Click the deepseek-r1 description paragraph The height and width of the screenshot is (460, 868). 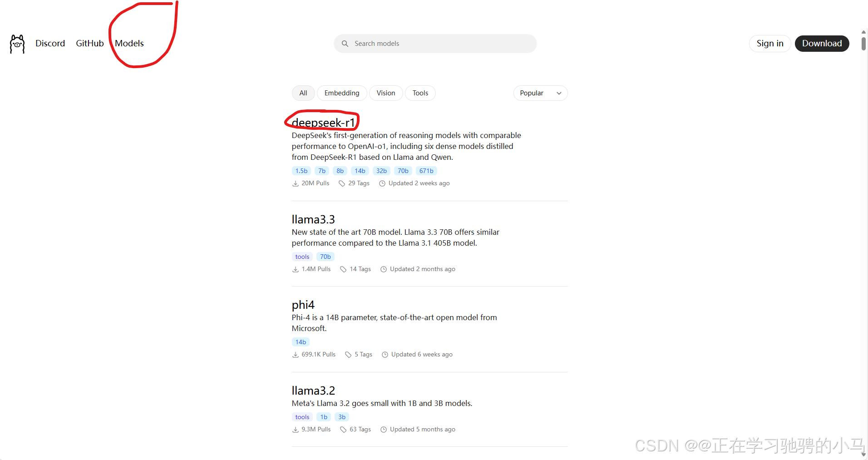click(406, 146)
